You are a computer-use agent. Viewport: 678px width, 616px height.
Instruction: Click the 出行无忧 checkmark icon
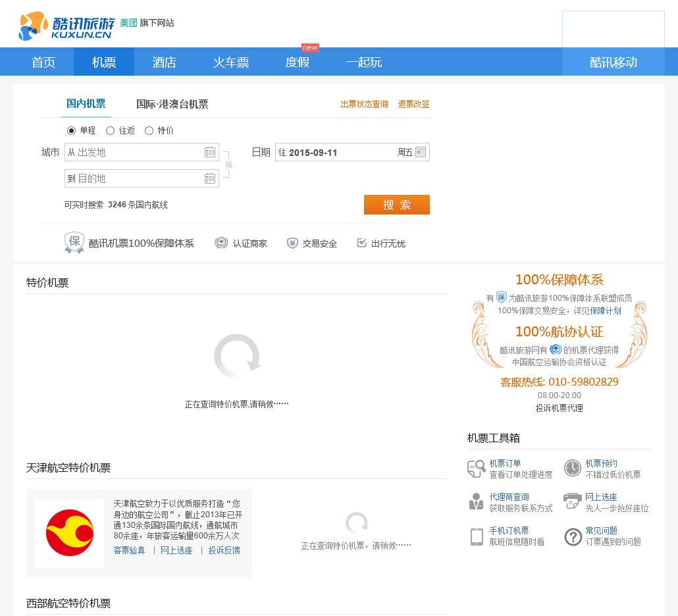[x=362, y=243]
